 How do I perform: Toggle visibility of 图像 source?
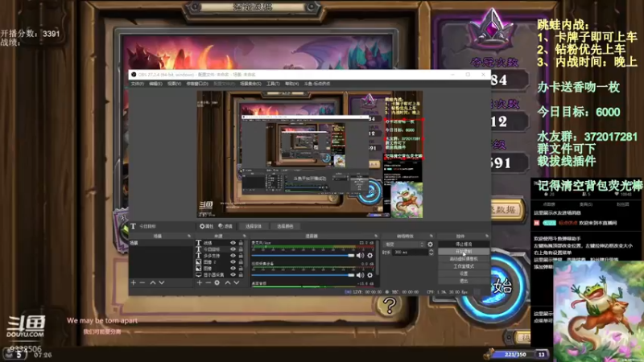(x=233, y=269)
